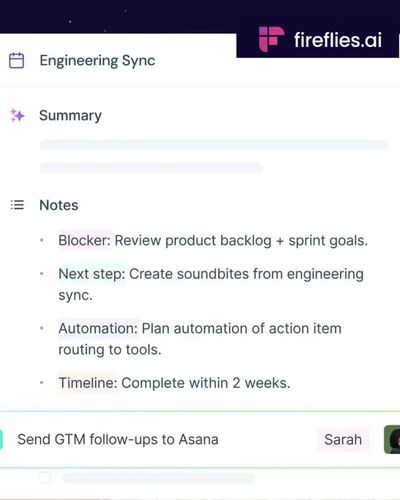This screenshot has width=400, height=500.
Task: Tick the faded checkbox below the Asana task
Action: [x=45, y=478]
